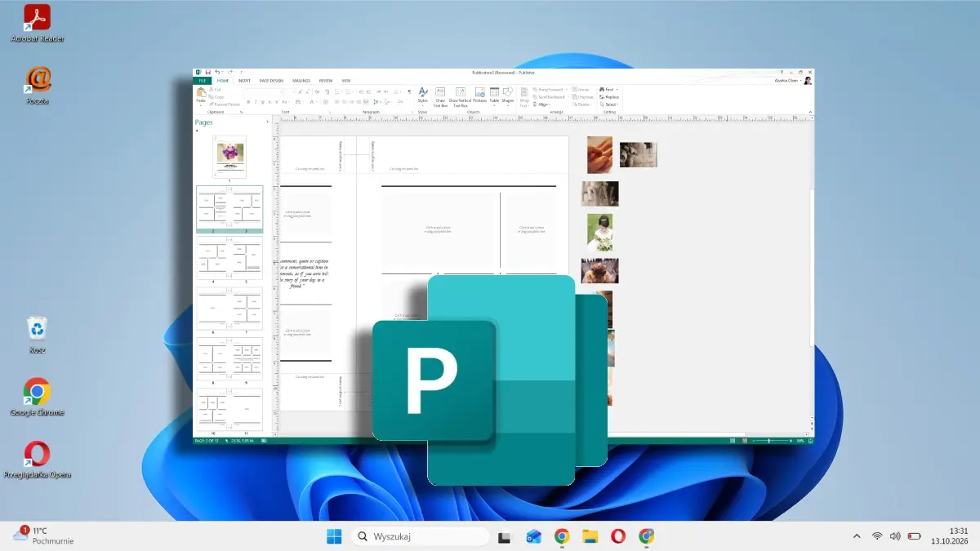Open the Przeglądarka Opera desktop shortcut
Screen dimensions: 980x551
point(37,460)
